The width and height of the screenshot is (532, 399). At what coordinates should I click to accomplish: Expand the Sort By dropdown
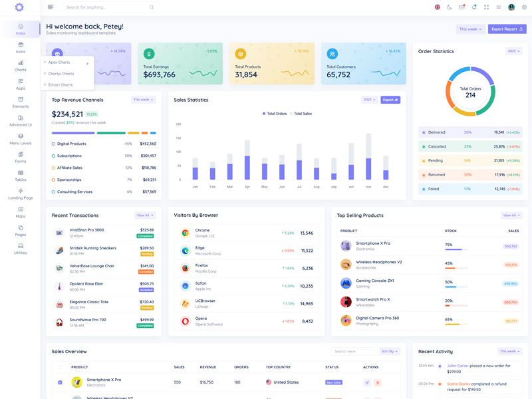[389, 351]
